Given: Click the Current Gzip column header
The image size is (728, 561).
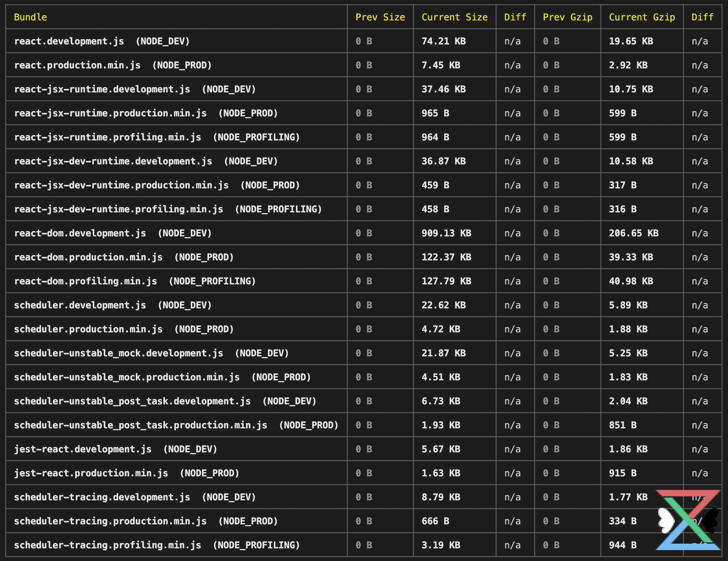Looking at the screenshot, I should pyautogui.click(x=642, y=17).
